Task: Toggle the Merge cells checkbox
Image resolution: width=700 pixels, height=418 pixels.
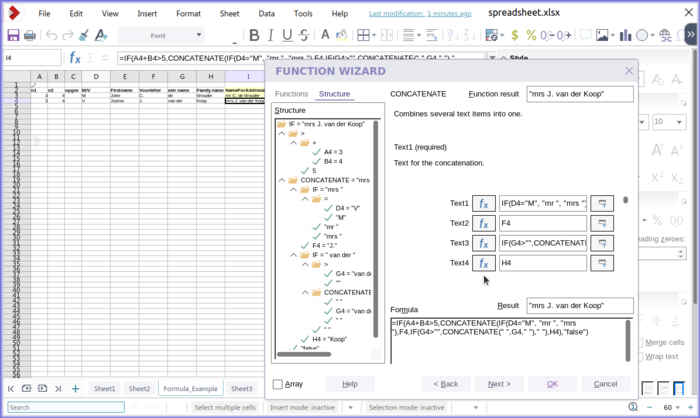Action: point(639,342)
